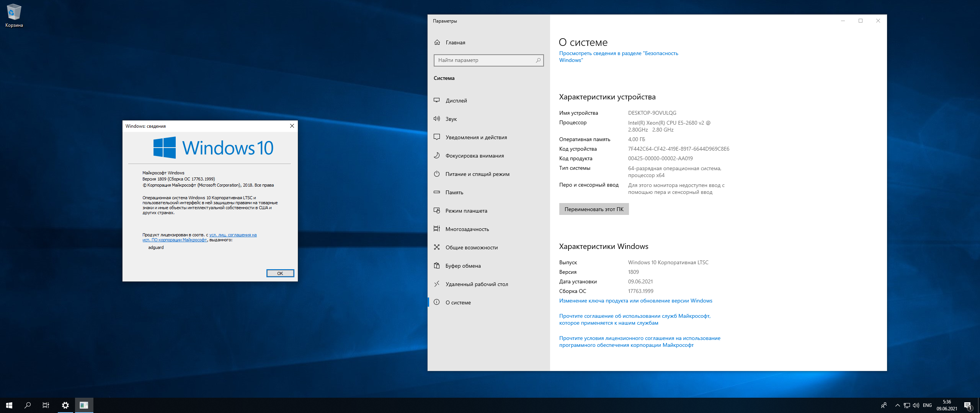Switch the ENG input language indicator
The height and width of the screenshot is (413, 980).
[927, 405]
